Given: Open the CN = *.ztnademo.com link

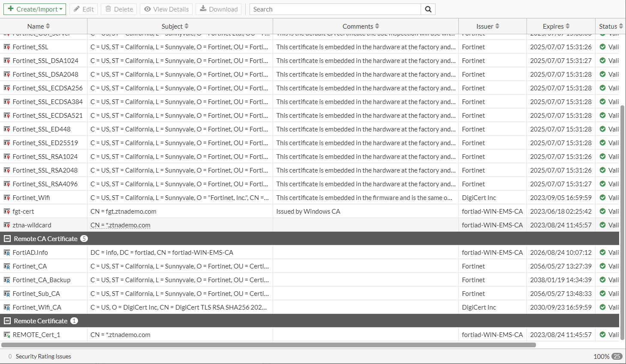Looking at the screenshot, I should pyautogui.click(x=120, y=225).
